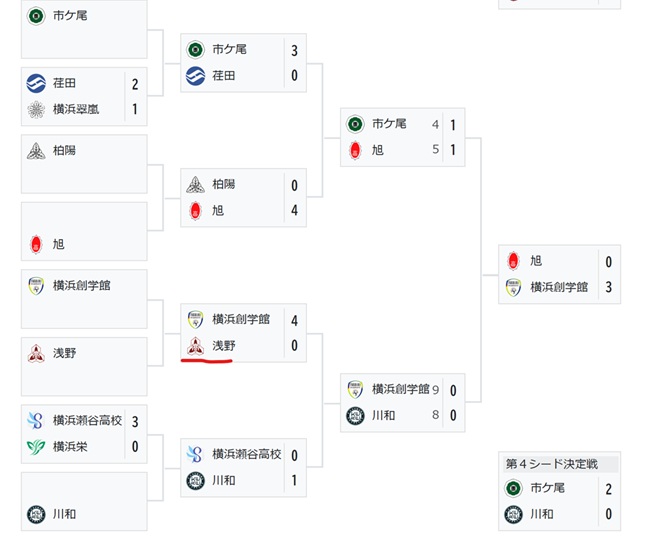Click 横浜創学館 logo in the final match
Screen dimensions: 649x550
(513, 287)
